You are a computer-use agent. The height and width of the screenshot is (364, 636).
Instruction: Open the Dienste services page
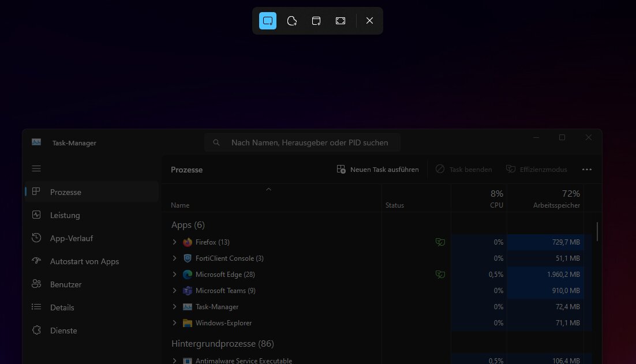pos(63,331)
